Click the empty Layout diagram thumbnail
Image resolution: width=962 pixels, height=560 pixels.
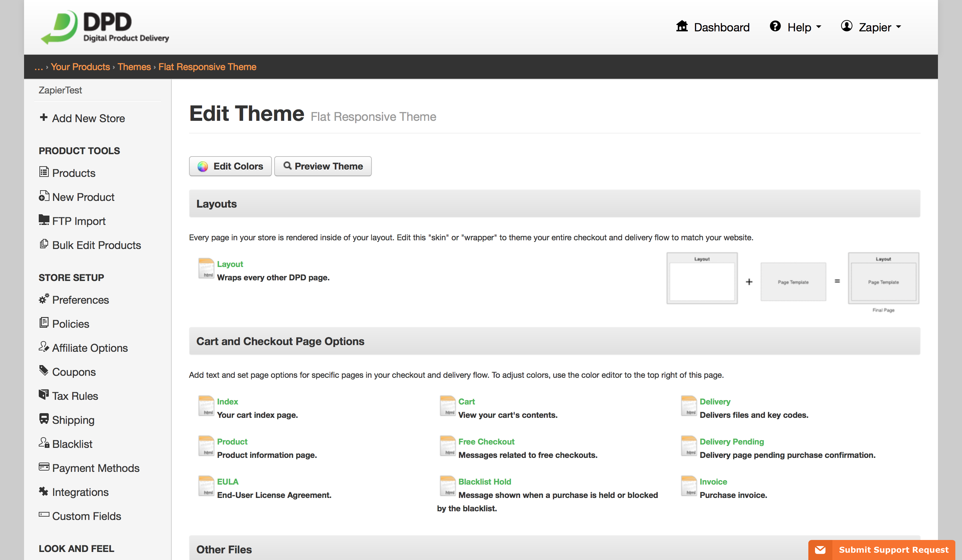[x=702, y=278]
